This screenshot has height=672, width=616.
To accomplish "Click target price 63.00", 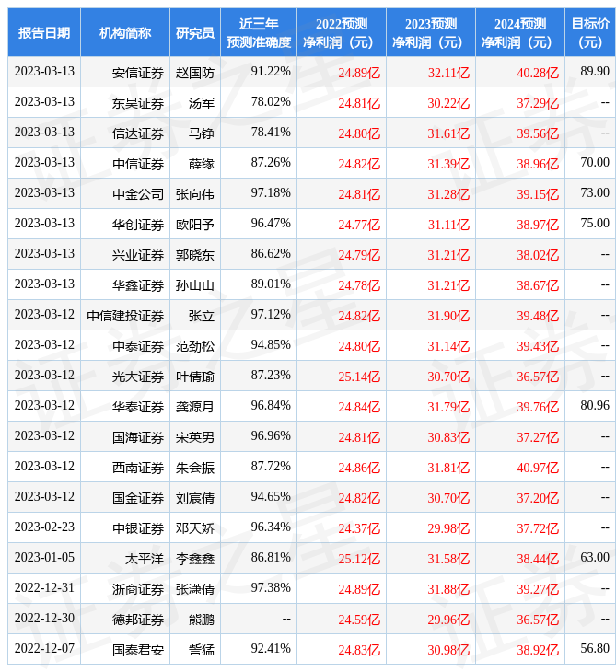I will (x=595, y=558).
